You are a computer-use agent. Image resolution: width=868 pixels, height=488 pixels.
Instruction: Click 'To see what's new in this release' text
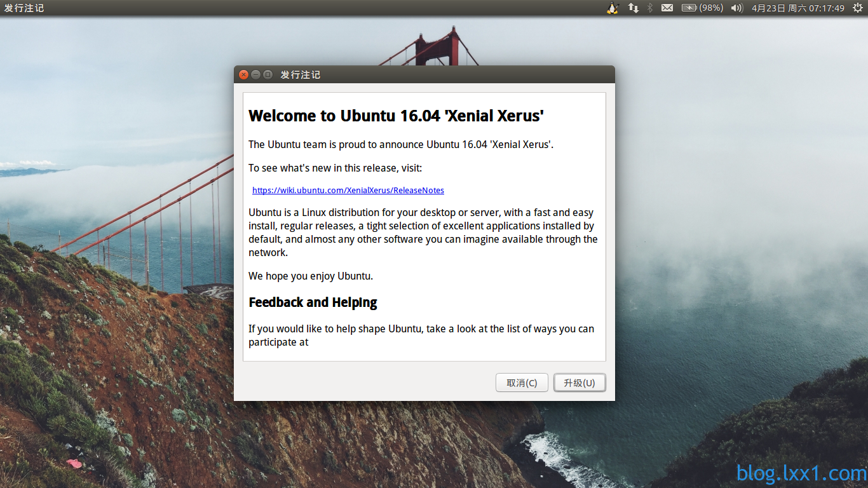[335, 168]
